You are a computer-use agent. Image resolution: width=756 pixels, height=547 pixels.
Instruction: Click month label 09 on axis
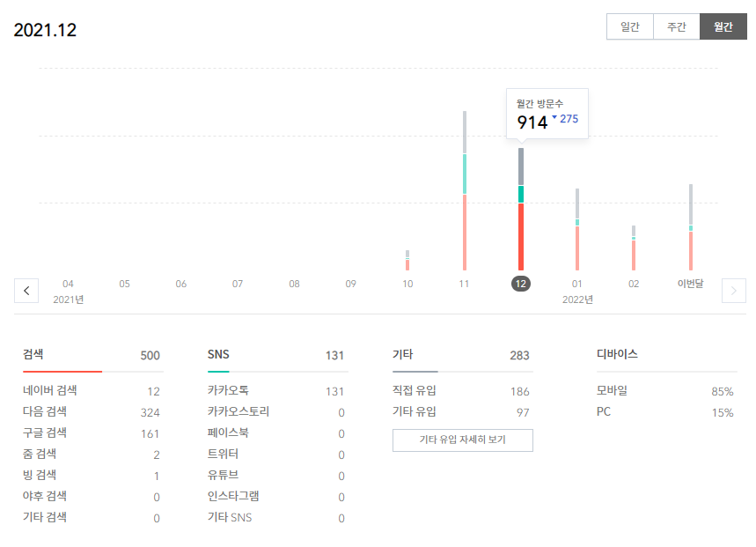[350, 284]
